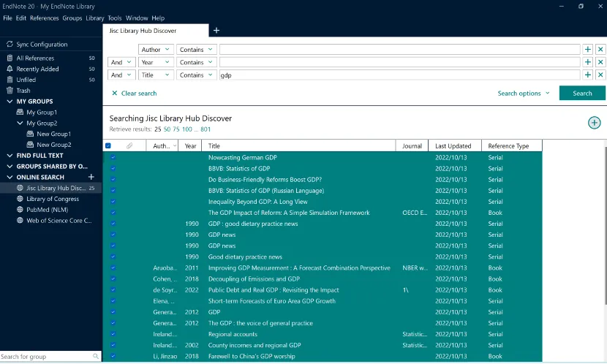Add search row after Author row
The image size is (607, 364).
click(588, 50)
